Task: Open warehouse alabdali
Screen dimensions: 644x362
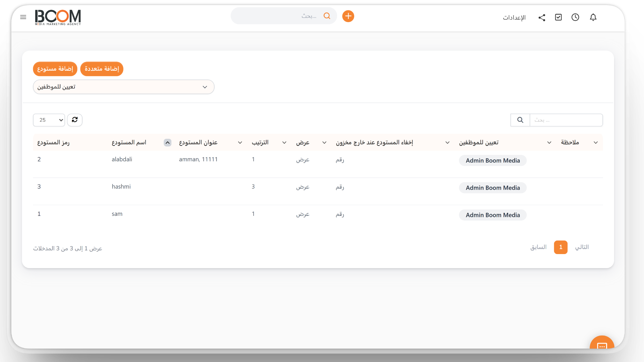Action: (x=122, y=159)
